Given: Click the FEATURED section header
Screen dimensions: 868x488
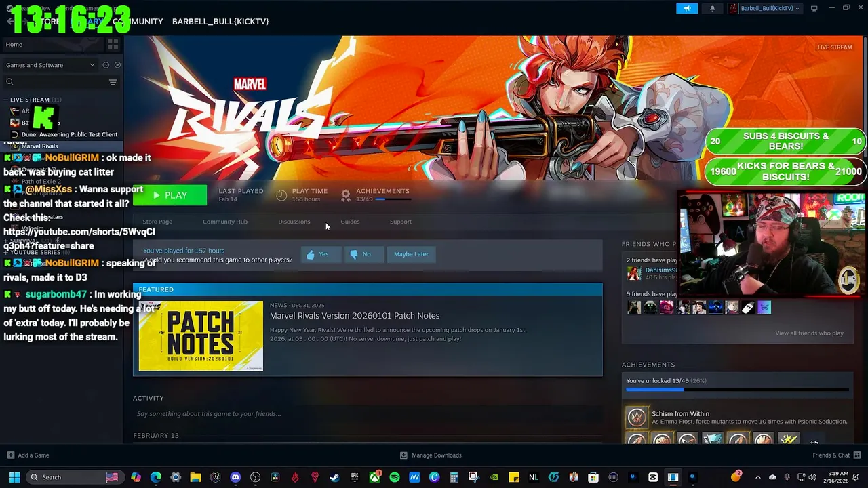Looking at the screenshot, I should [368, 289].
